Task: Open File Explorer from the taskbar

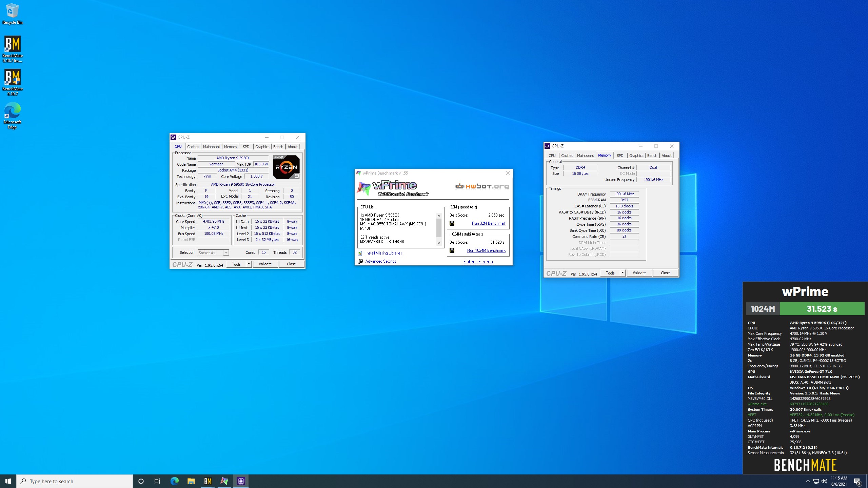Action: click(191, 481)
